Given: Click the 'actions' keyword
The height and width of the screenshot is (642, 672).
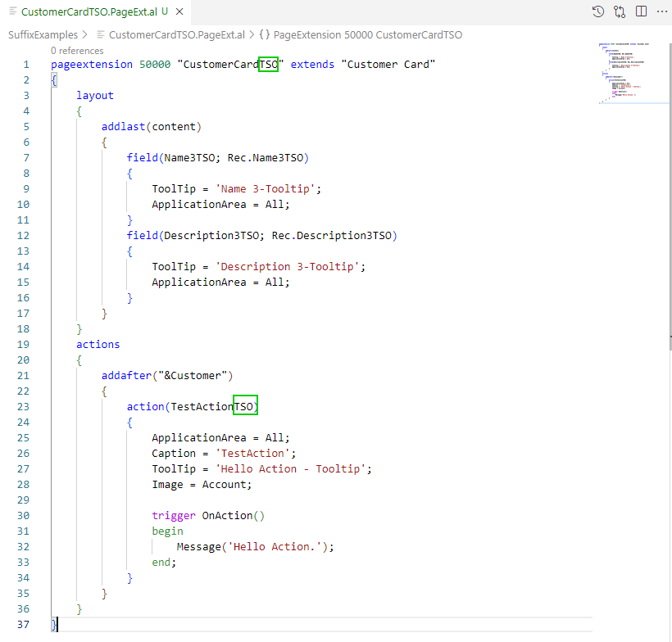Looking at the screenshot, I should pyautogui.click(x=98, y=345).
